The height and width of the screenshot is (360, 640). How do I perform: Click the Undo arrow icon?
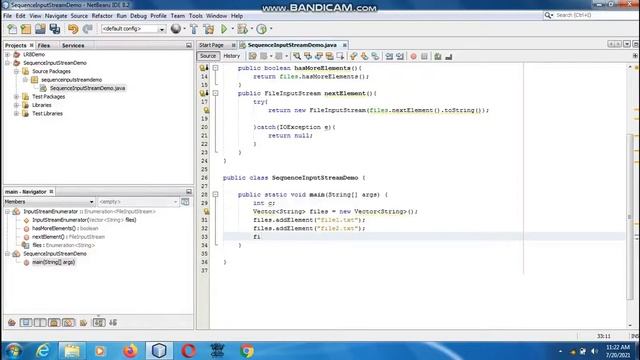coord(73,29)
